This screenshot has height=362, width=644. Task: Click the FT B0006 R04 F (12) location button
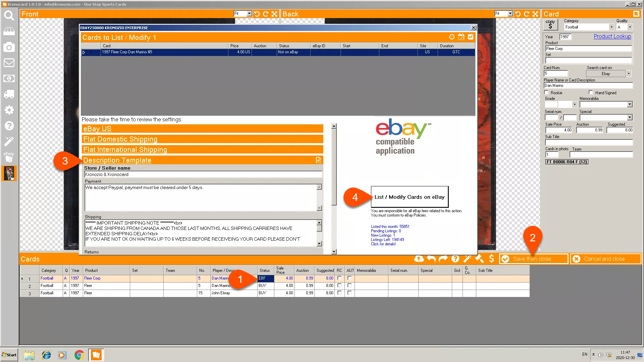pos(567,162)
